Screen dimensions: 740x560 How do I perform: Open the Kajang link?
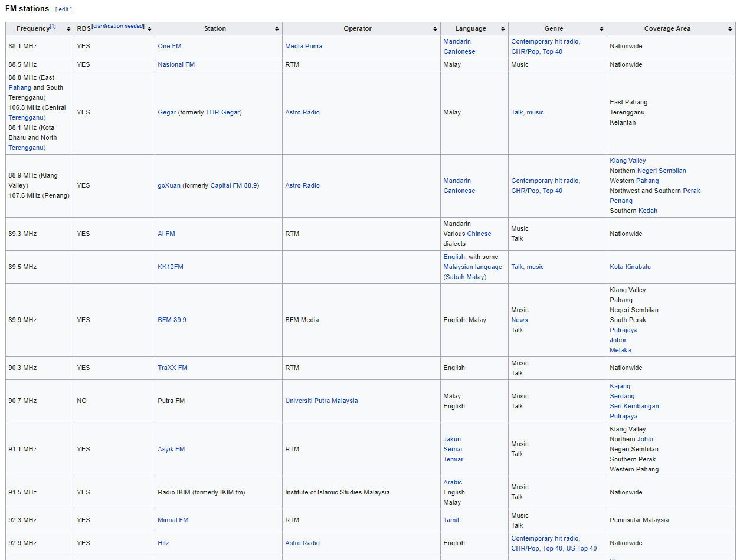(x=620, y=387)
